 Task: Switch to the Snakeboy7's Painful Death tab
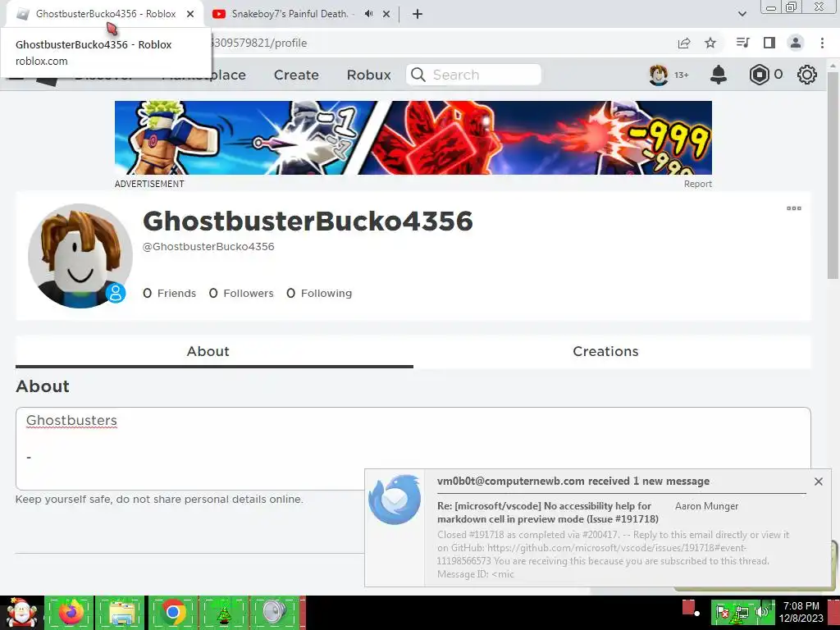(290, 14)
